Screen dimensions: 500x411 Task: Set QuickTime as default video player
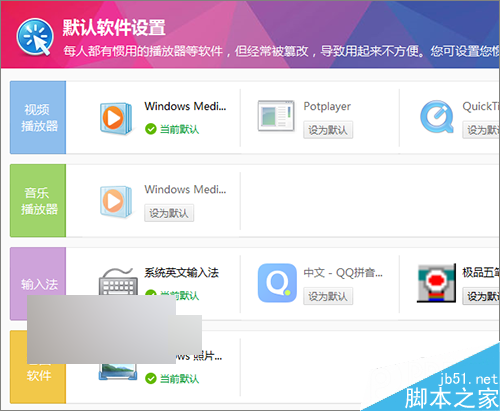tap(481, 130)
